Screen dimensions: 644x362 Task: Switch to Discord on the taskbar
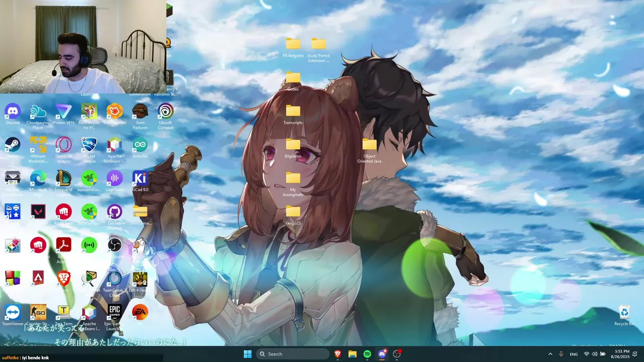(382, 354)
